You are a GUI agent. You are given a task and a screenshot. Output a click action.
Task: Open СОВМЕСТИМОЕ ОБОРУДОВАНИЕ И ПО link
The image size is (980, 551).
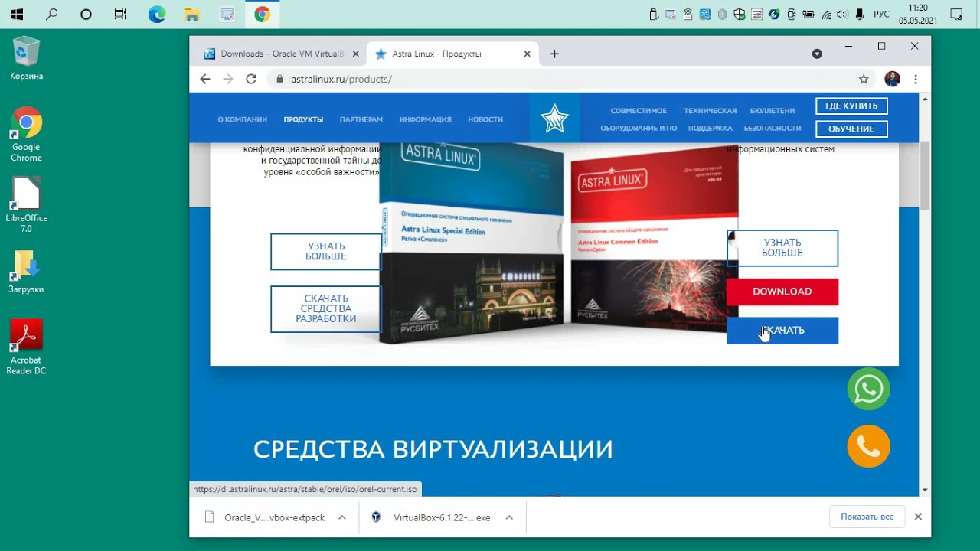pyautogui.click(x=639, y=119)
